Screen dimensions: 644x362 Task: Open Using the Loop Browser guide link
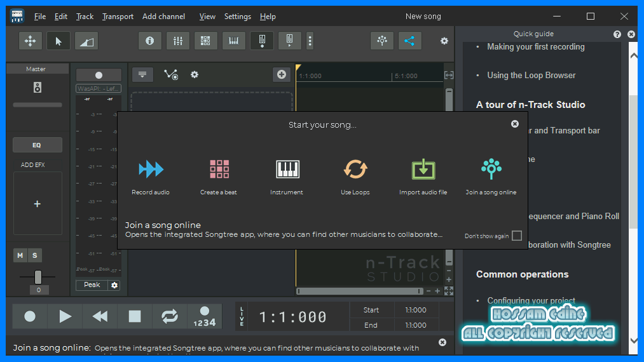pos(531,76)
